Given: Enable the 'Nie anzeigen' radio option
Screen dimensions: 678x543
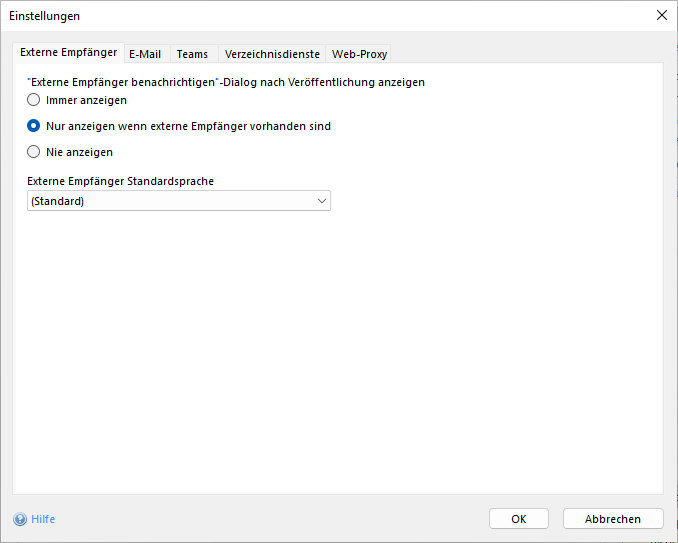Looking at the screenshot, I should click(34, 152).
